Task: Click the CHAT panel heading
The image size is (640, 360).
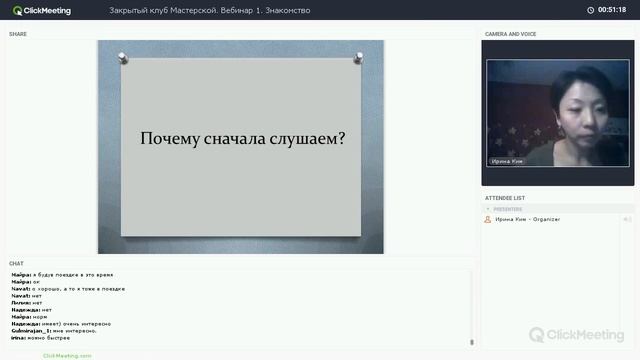Action: click(x=16, y=264)
